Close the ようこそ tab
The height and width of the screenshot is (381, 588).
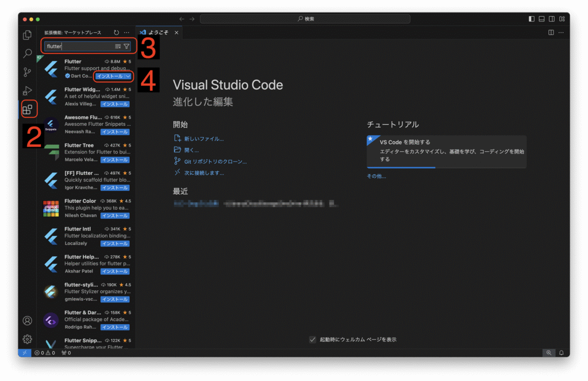coord(176,33)
